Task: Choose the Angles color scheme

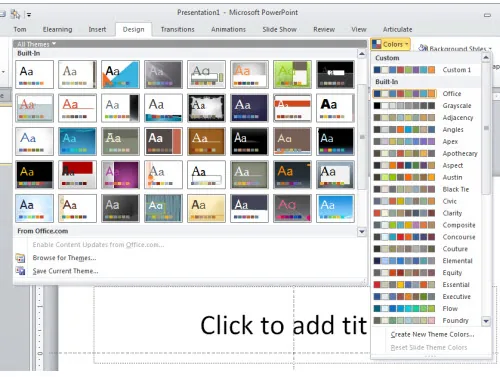Action: [x=427, y=129]
